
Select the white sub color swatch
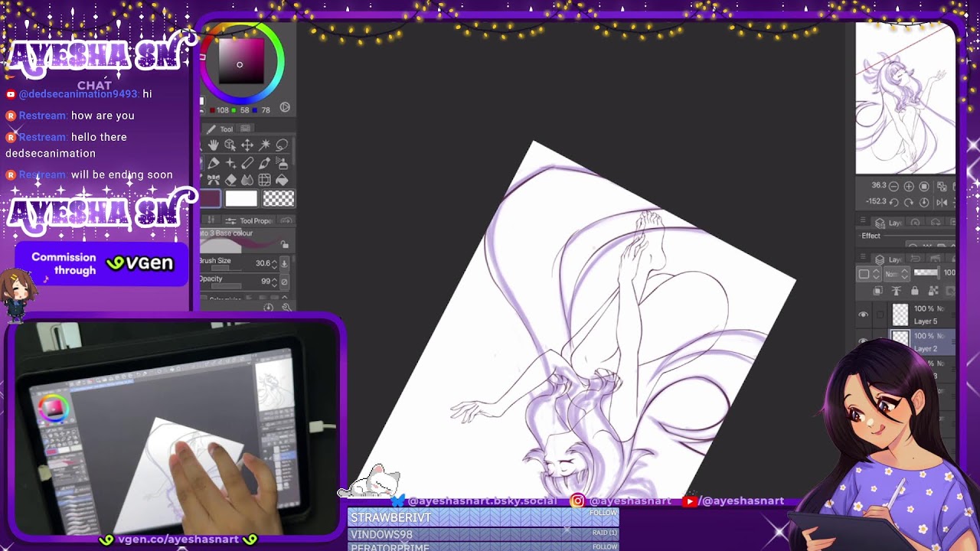(241, 199)
